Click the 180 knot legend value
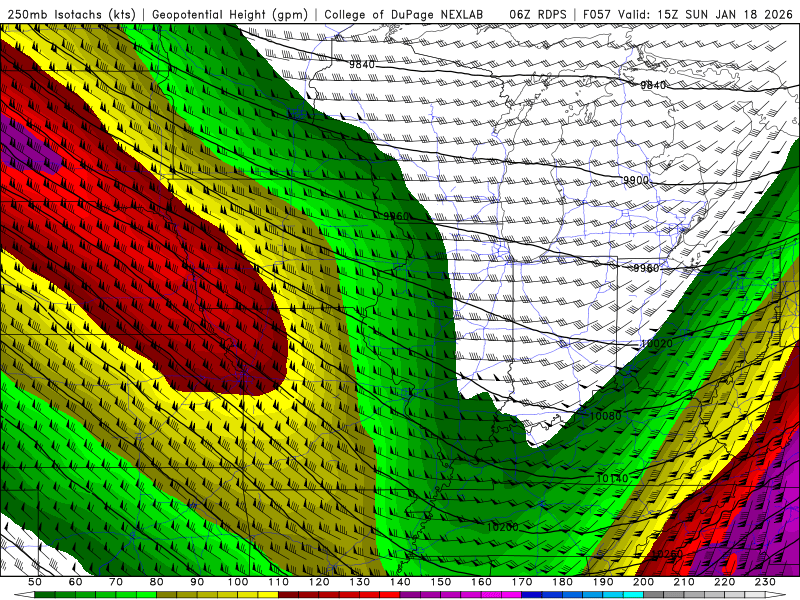The image size is (800, 600). (562, 582)
